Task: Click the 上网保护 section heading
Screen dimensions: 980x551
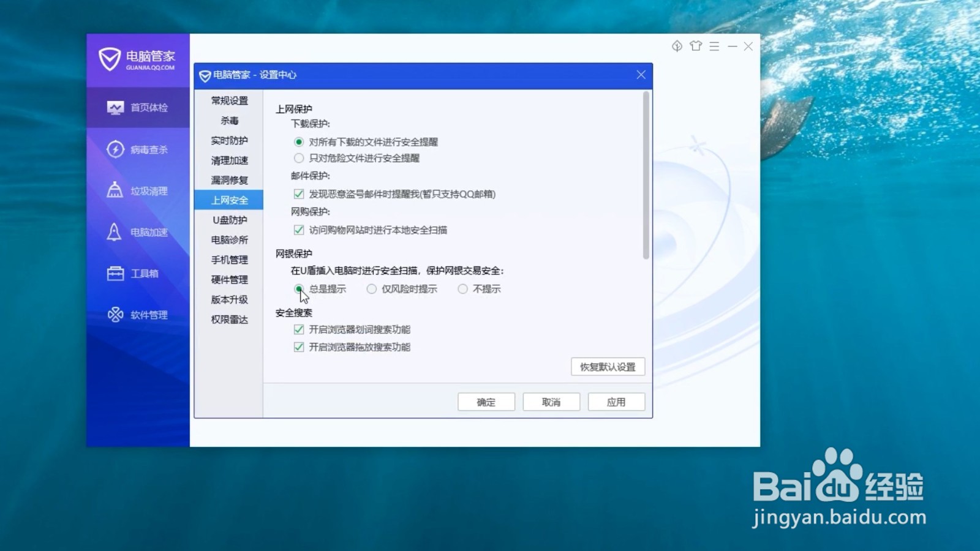Action: (294, 109)
